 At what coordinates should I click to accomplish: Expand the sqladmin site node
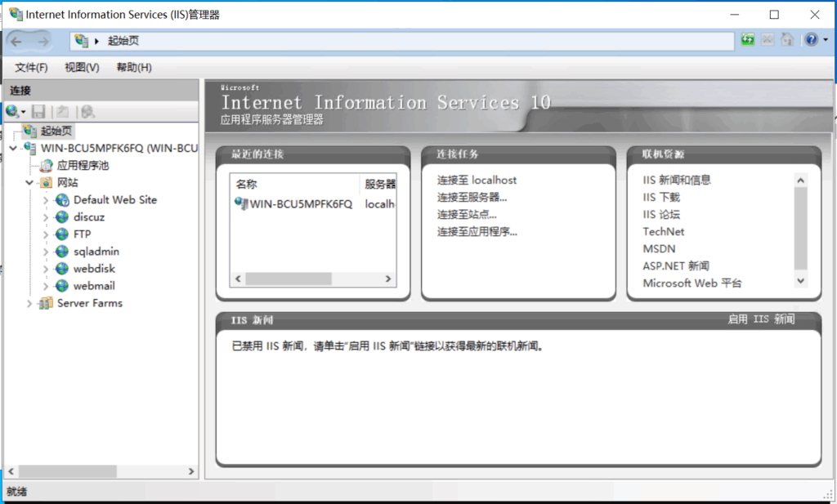tap(46, 252)
